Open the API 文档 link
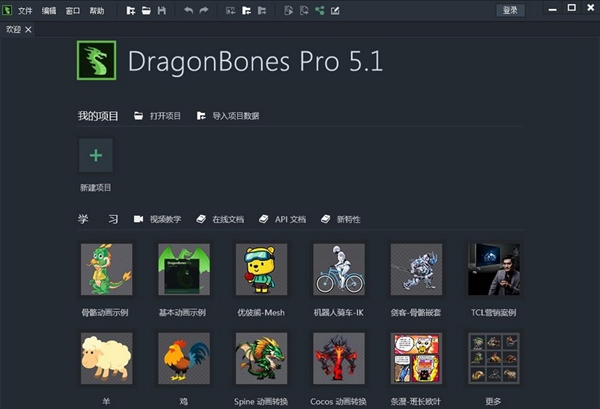 tap(290, 219)
